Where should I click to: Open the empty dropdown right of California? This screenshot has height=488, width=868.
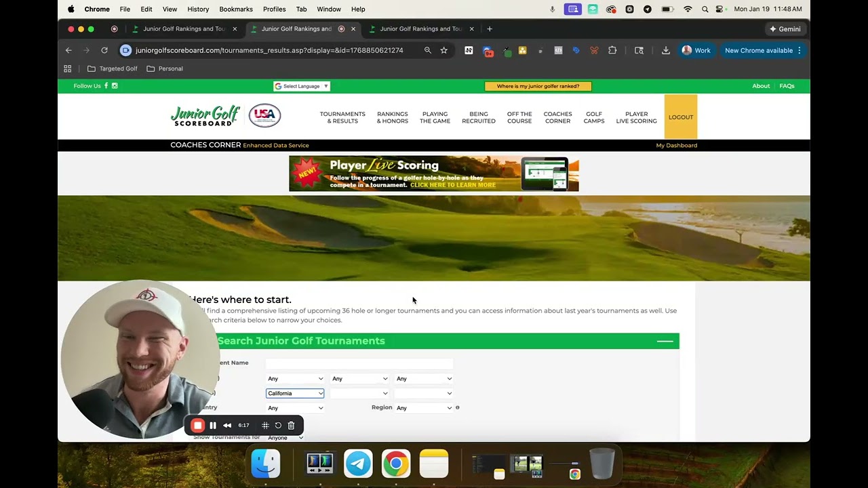click(x=359, y=393)
